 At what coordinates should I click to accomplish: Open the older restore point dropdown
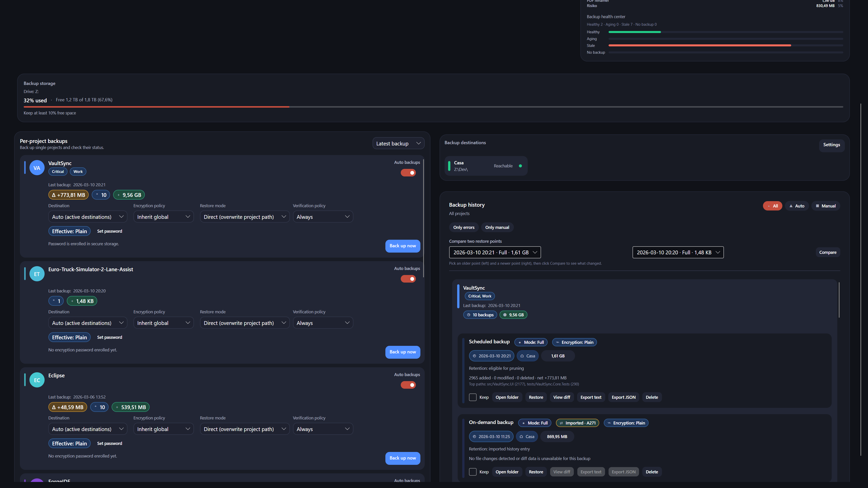495,252
